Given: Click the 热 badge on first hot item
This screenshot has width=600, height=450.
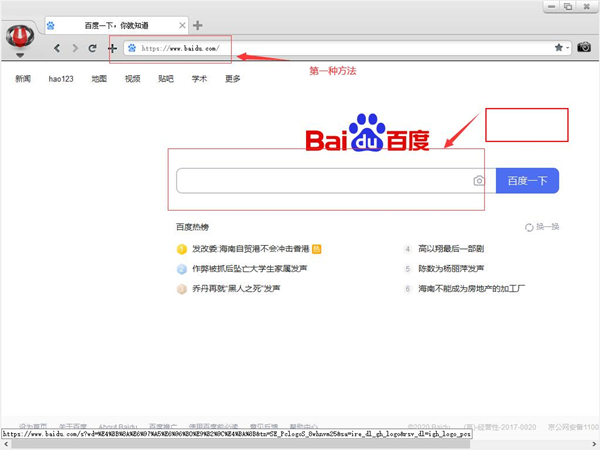Looking at the screenshot, I should tap(316, 249).
